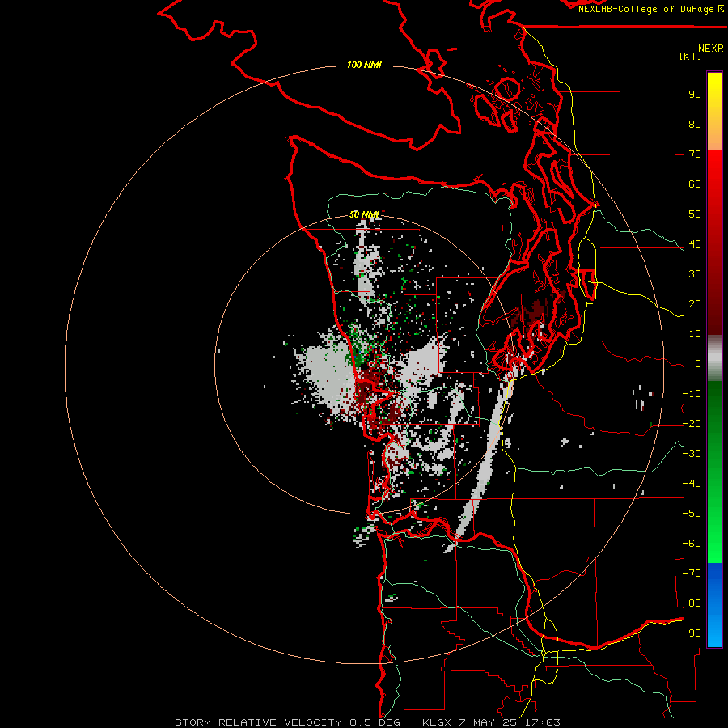Click the 30 value on the velocity scale
Viewport: 728px width, 728px height.
click(695, 274)
